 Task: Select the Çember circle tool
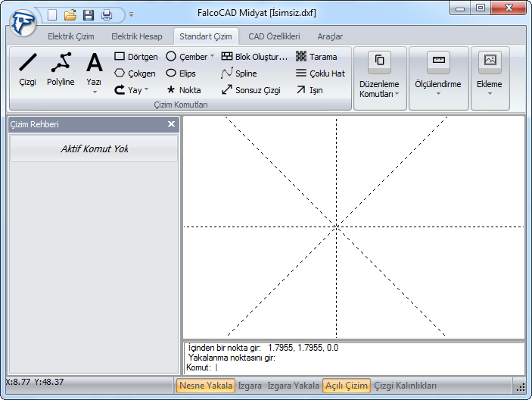pos(187,57)
